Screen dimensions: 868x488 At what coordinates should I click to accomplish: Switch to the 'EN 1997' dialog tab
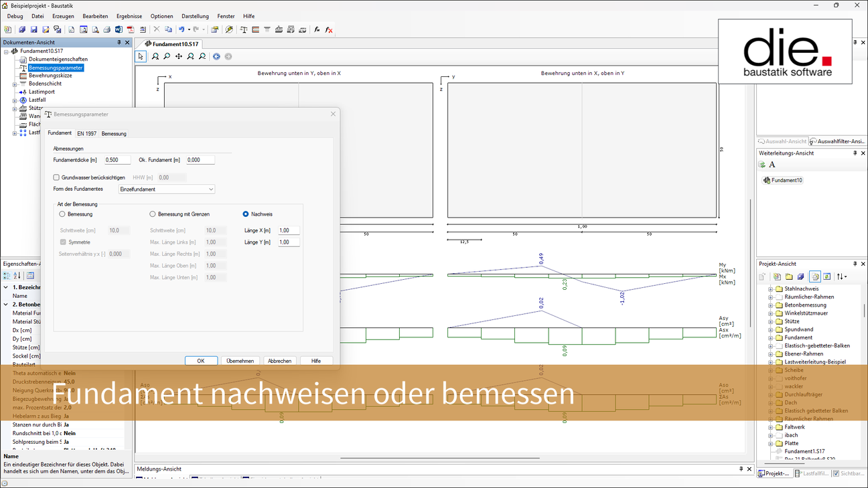coord(86,134)
